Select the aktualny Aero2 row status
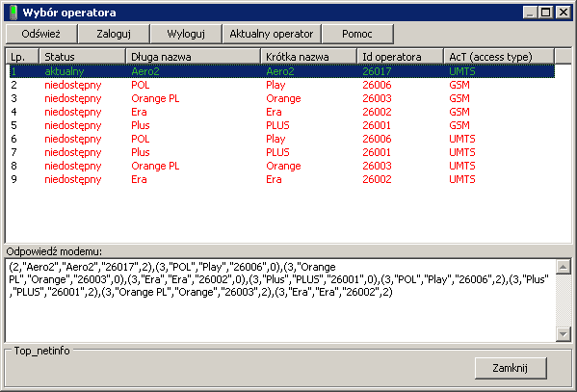577x392 pixels. click(64, 71)
